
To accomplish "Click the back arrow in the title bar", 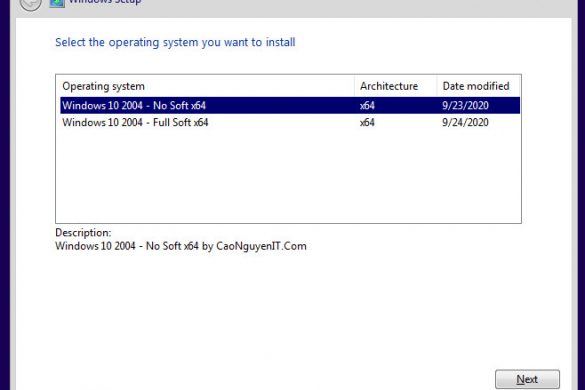I will pos(30,4).
